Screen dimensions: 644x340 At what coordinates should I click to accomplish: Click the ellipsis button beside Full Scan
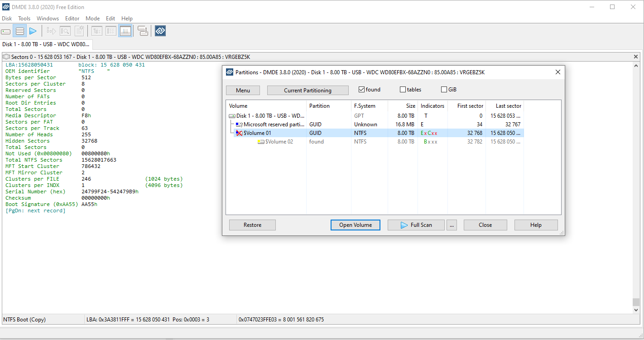click(x=452, y=225)
